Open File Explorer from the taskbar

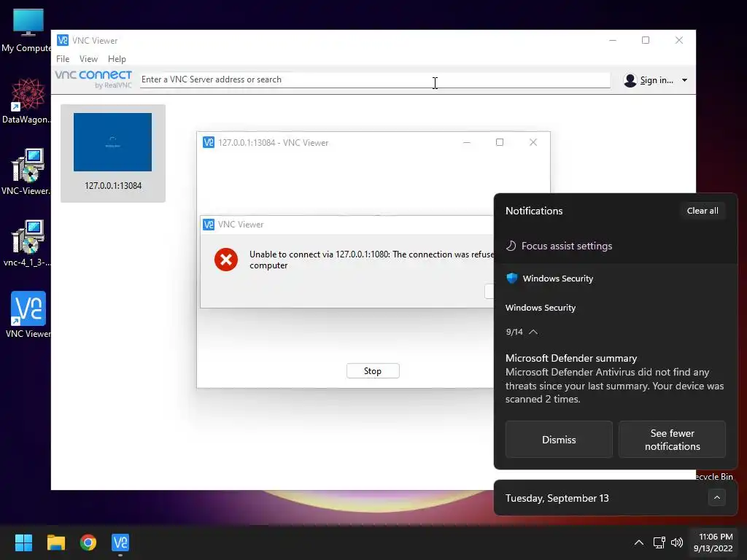pyautogui.click(x=55, y=542)
